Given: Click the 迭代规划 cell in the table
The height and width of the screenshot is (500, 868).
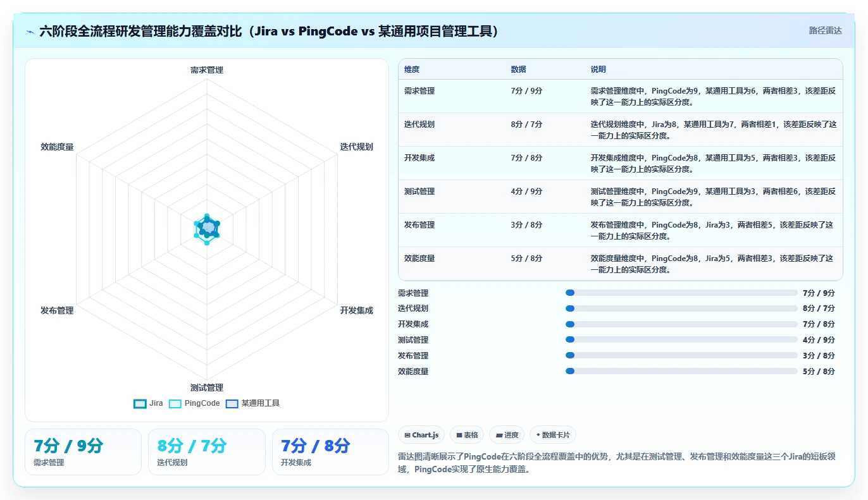Looking at the screenshot, I should tap(419, 125).
